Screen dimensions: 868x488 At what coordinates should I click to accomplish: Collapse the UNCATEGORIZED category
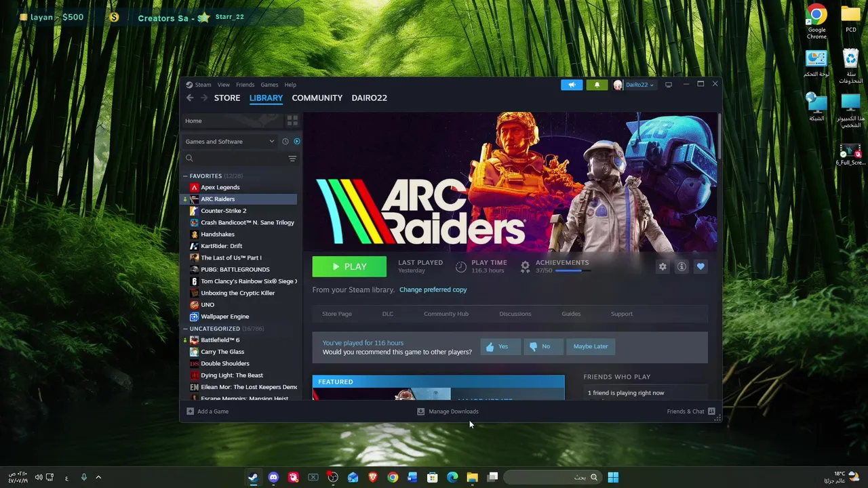pos(185,329)
